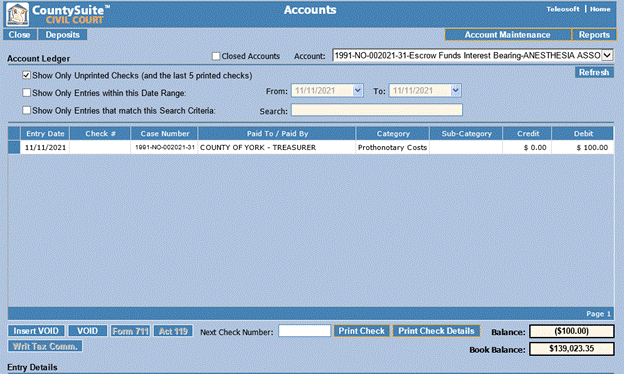Open the Account Maintenance menu
The width and height of the screenshot is (624, 374).
[508, 35]
